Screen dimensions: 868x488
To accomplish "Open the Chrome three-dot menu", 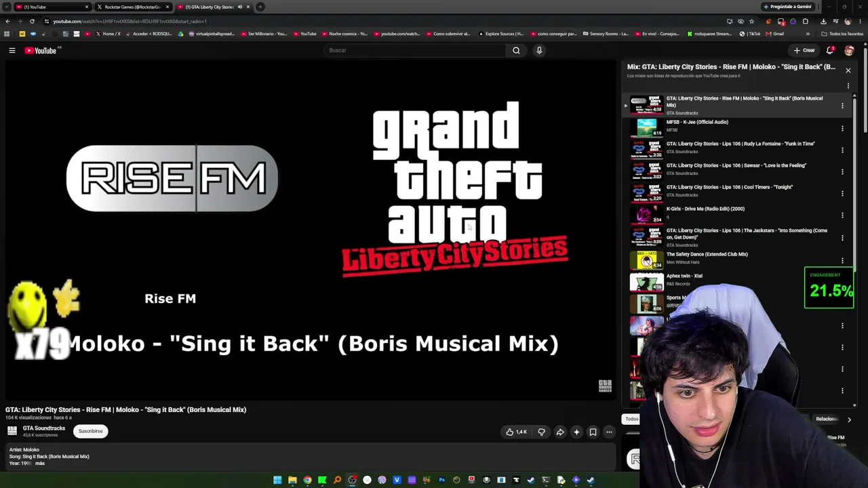I will [x=860, y=21].
